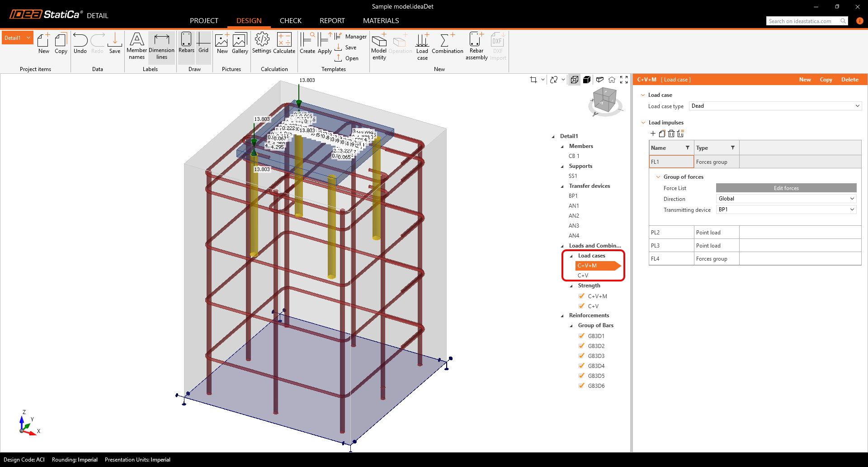Open the Rebar assembly tool
Viewport: 868px width, 467px height.
pyautogui.click(x=476, y=45)
